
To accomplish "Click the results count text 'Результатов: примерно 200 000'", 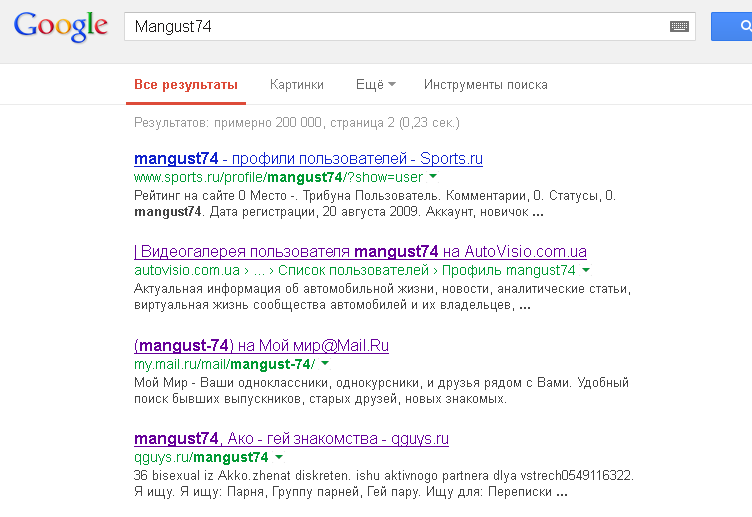I will pyautogui.click(x=228, y=123).
